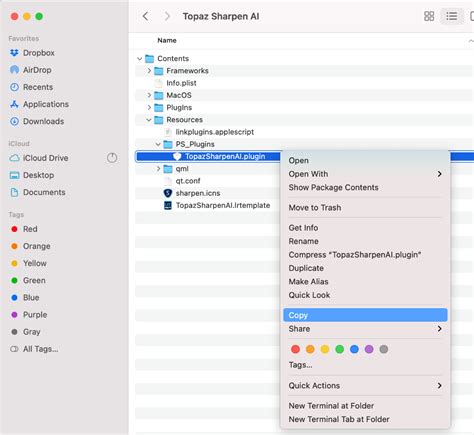Click TopazSharpenAI.plugin shield icon
The width and height of the screenshot is (474, 435).
pyautogui.click(x=177, y=156)
